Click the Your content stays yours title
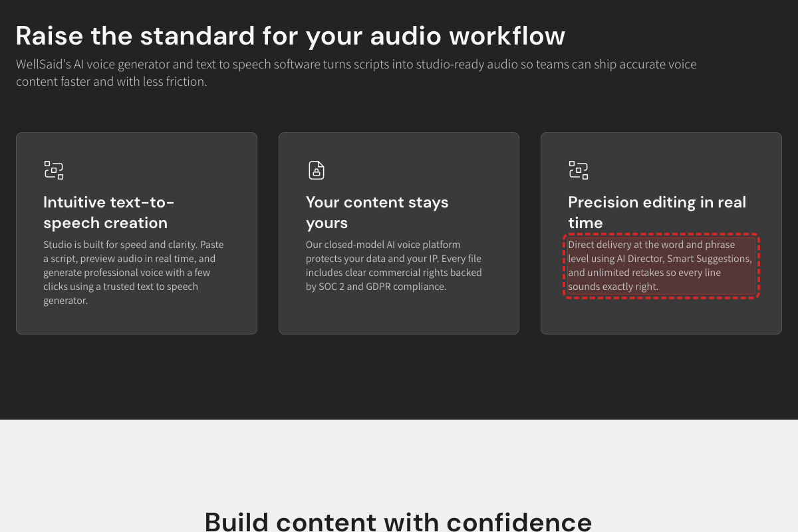 [377, 212]
